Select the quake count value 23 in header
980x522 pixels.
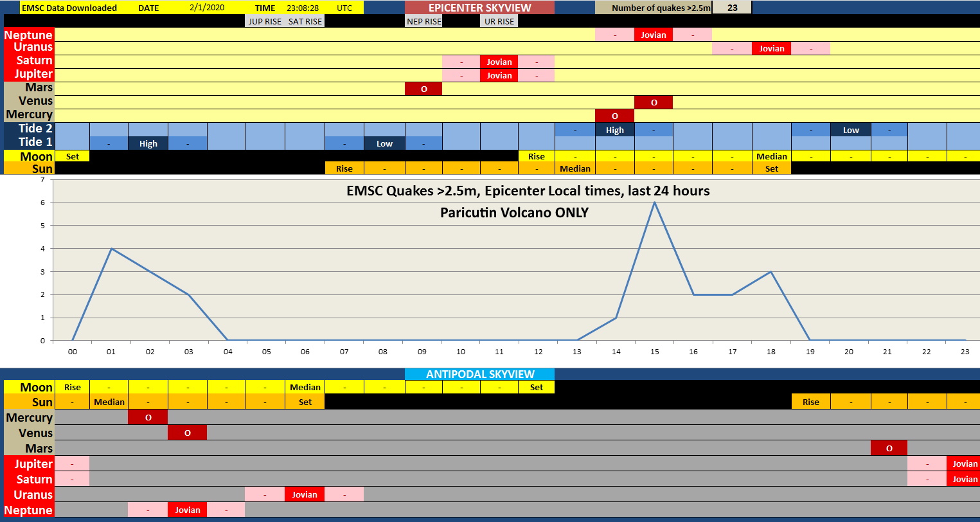(732, 8)
